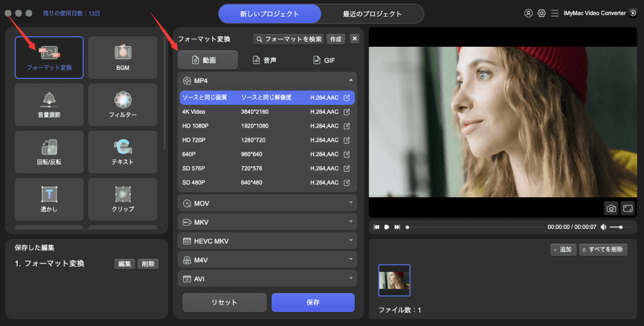Screen dimensions: 644x326
Task: Play the video preview
Action: [x=387, y=227]
